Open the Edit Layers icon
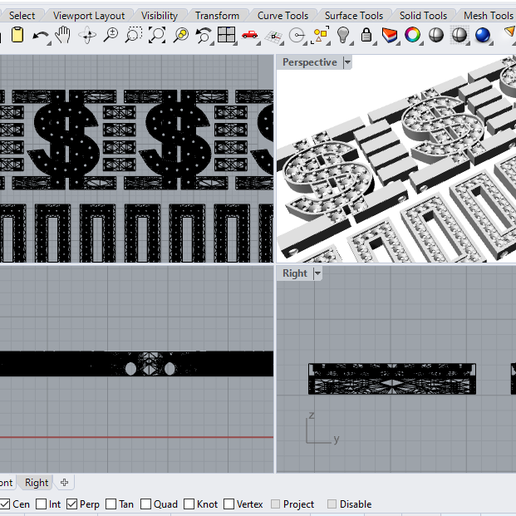Image resolution: width=516 pixels, height=516 pixels. tap(389, 35)
